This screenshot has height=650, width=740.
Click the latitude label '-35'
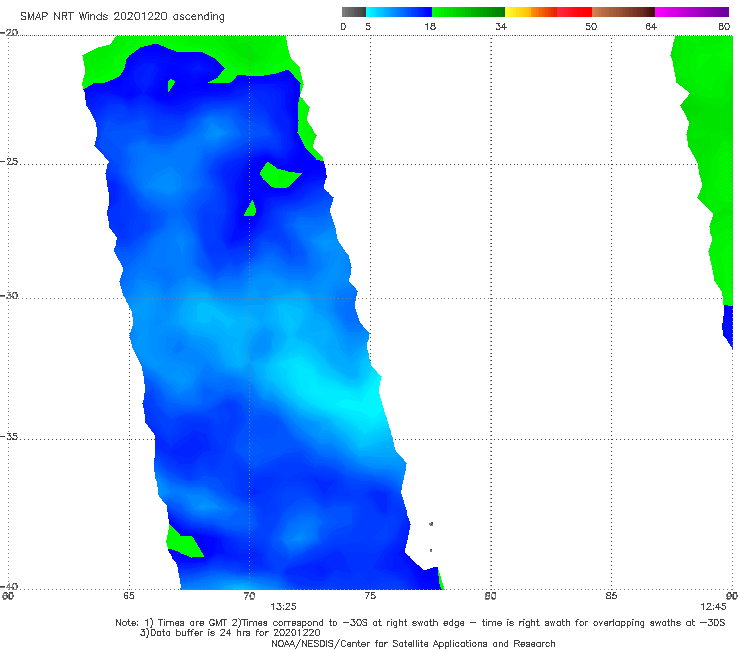9,436
